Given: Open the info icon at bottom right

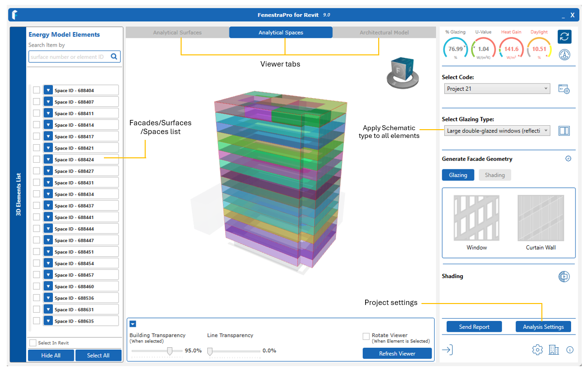Looking at the screenshot, I should click(x=570, y=350).
